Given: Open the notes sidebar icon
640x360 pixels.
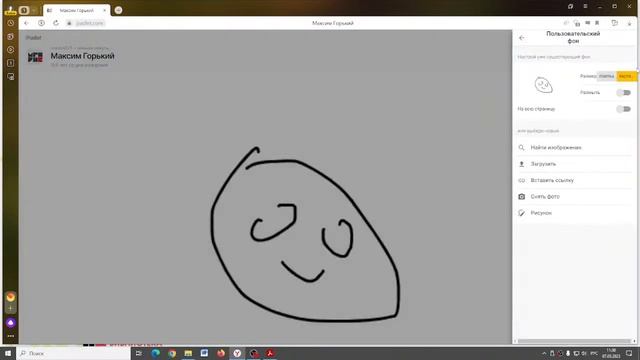Looking at the screenshot, I should [x=11, y=63].
